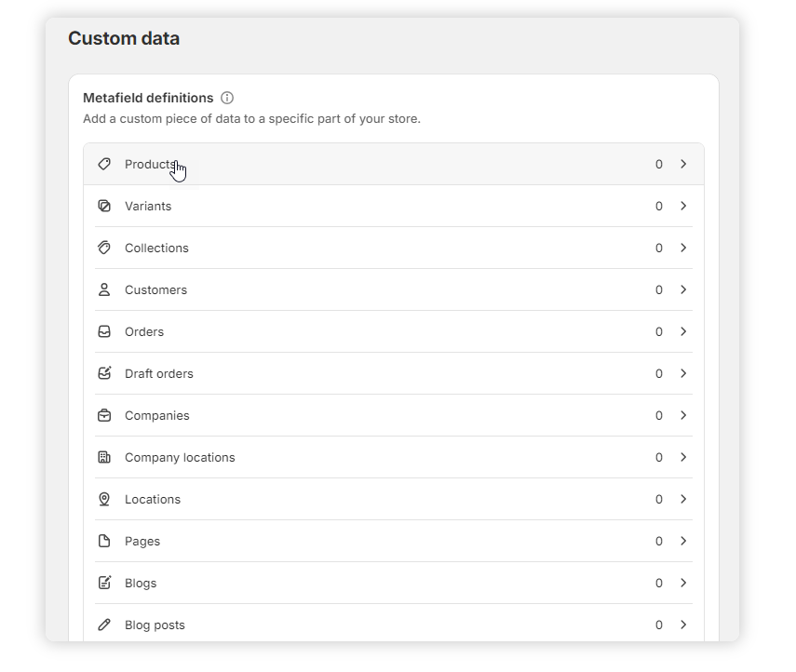Click the Draft orders count value
Viewport: 796px width, 672px height.
click(659, 373)
